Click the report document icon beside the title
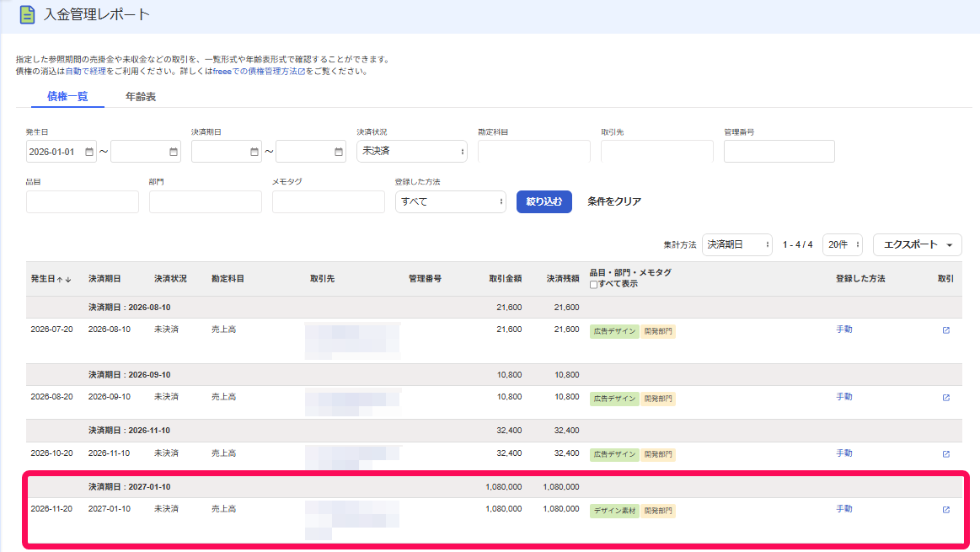Image resolution: width=980 pixels, height=552 pixels. click(x=27, y=14)
